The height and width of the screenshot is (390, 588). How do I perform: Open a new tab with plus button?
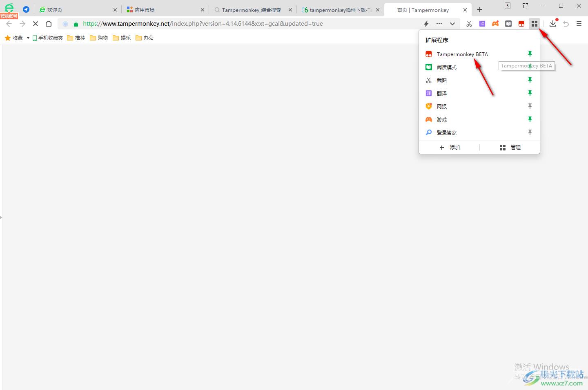[x=480, y=9]
